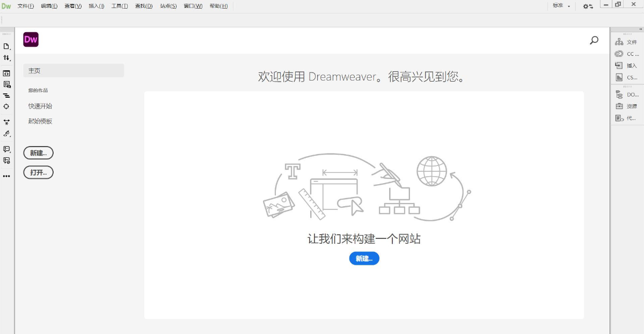
Task: Open the 标准 workspace switcher dropdown
Action: click(x=562, y=6)
